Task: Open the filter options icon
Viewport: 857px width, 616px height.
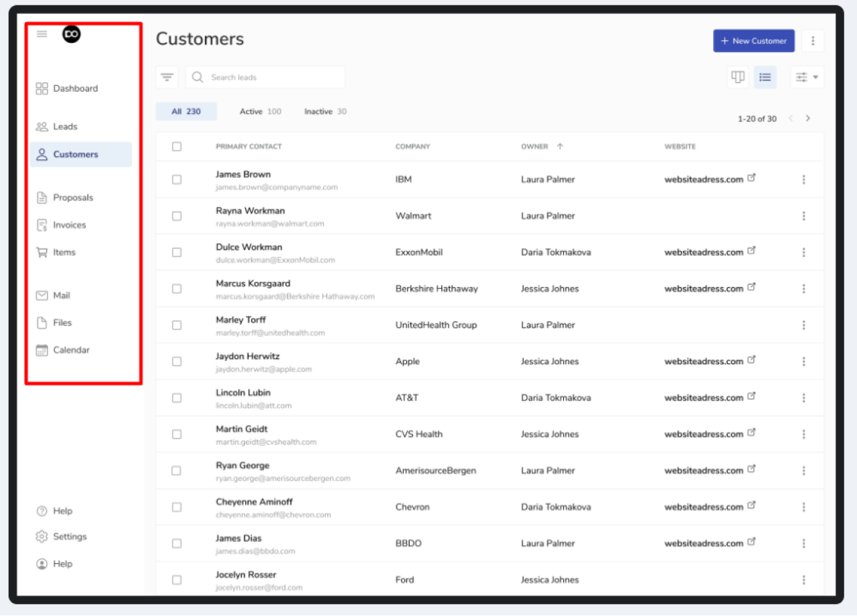Action: coord(167,76)
